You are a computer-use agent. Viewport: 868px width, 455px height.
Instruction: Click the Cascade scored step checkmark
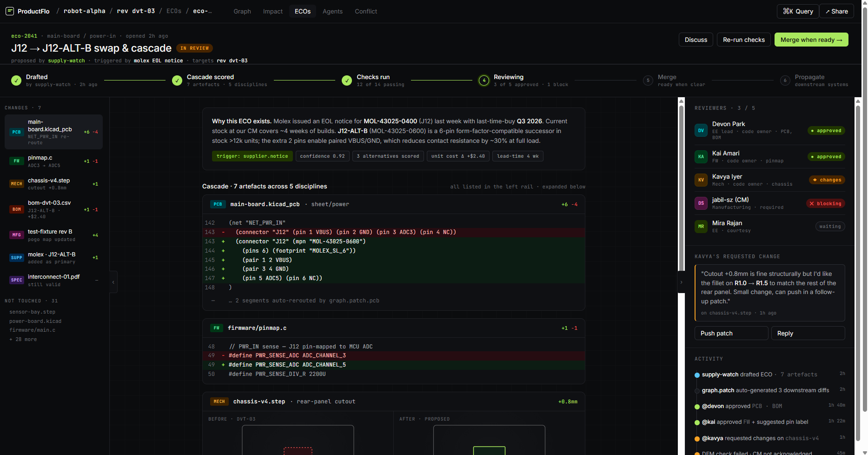click(177, 80)
